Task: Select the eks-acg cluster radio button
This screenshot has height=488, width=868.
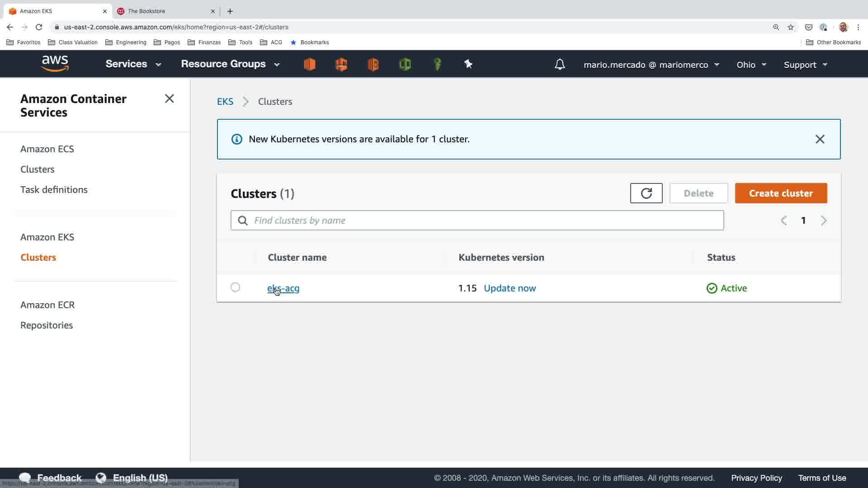Action: click(235, 287)
